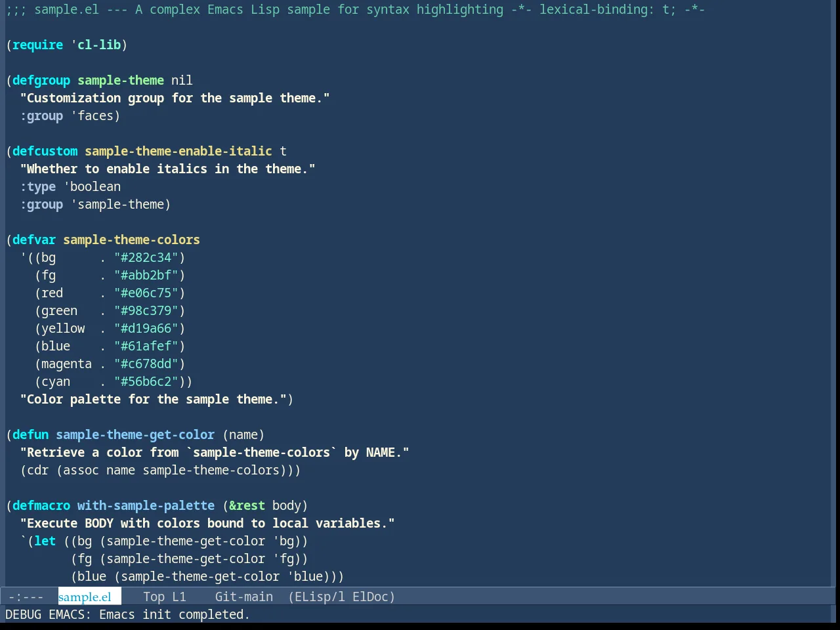Click the string "Customization group for the sample theme."
The image size is (840, 630).
(175, 98)
